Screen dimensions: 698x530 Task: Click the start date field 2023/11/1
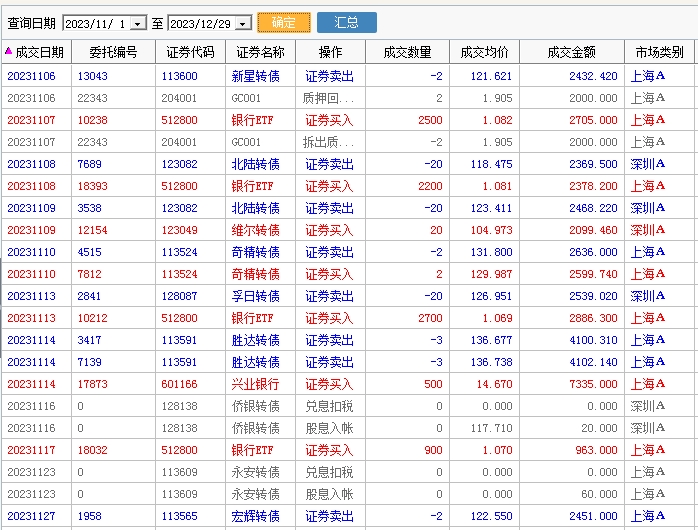[96, 23]
